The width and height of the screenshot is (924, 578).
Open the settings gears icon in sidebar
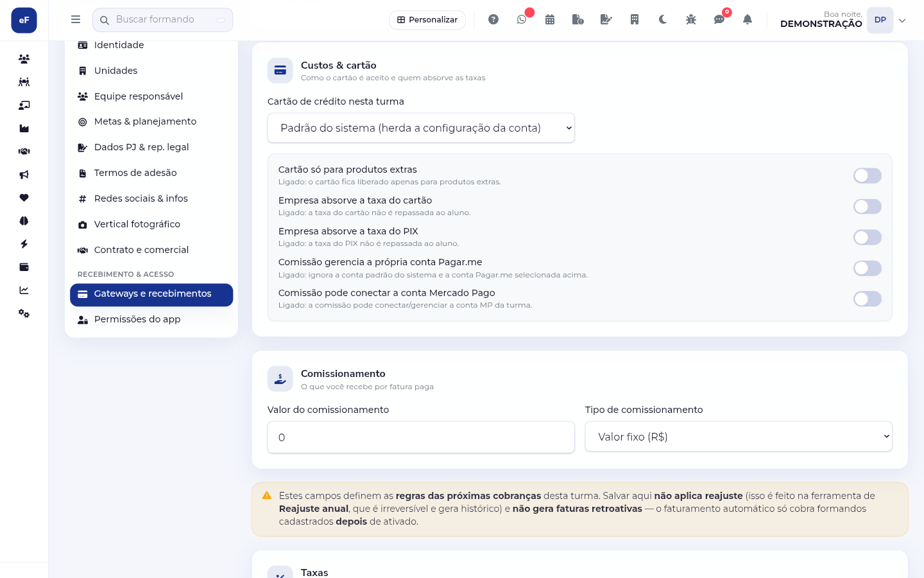coord(24,313)
